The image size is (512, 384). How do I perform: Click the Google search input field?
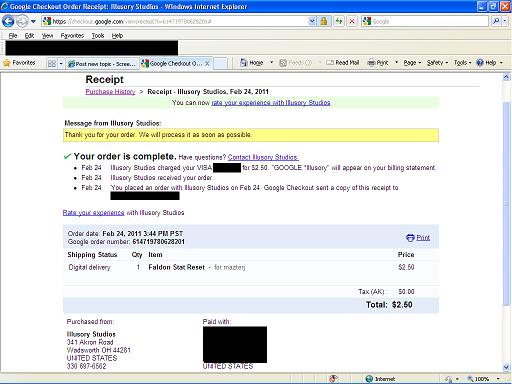pyautogui.click(x=429, y=22)
